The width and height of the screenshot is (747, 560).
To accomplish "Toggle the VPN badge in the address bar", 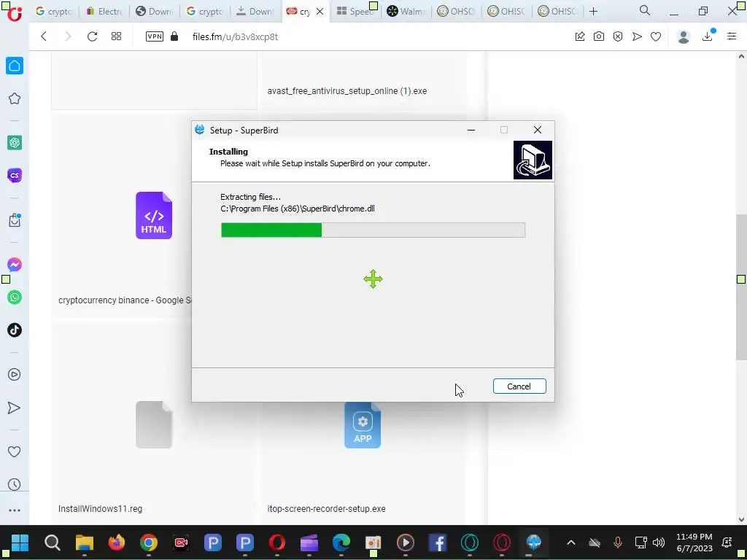I will click(155, 36).
